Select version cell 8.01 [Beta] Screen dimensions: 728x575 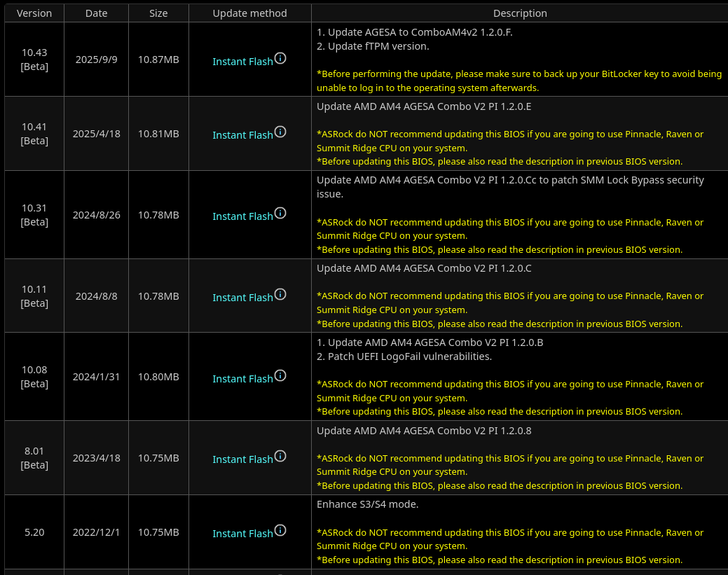pyautogui.click(x=34, y=458)
